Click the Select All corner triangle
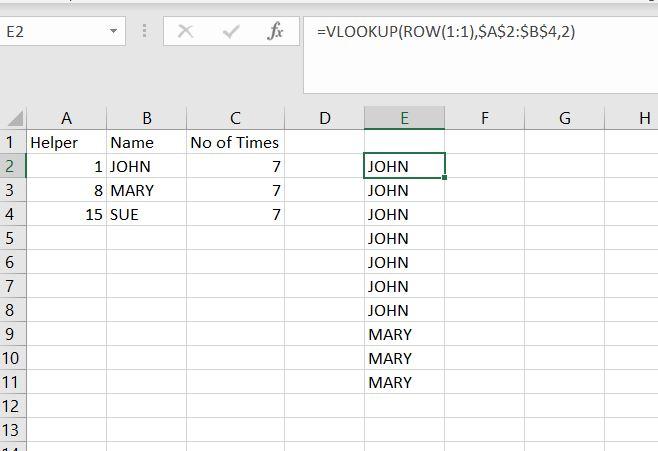Viewport: 658px width, 451px height. pyautogui.click(x=15, y=118)
